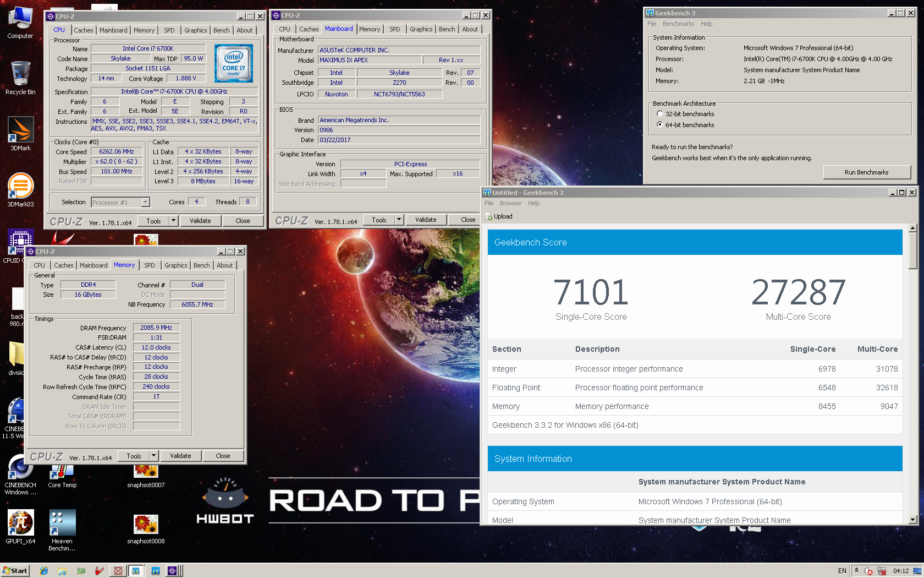Screen dimensions: 924x578
Task: Click the BIOS date 03/22/2017 field
Action: click(399, 140)
